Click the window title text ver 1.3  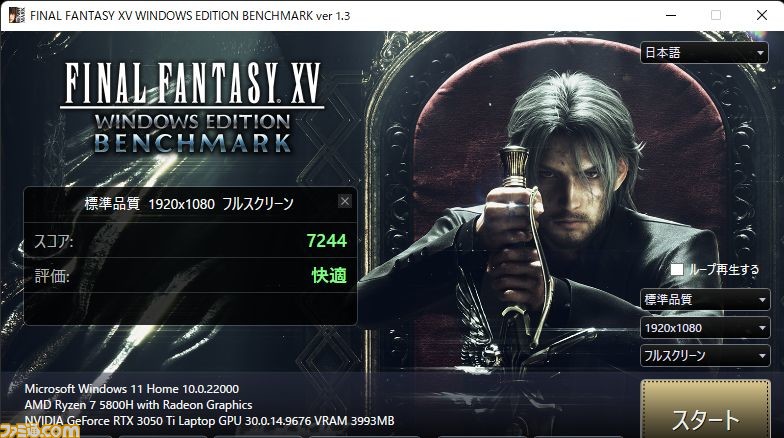[333, 16]
